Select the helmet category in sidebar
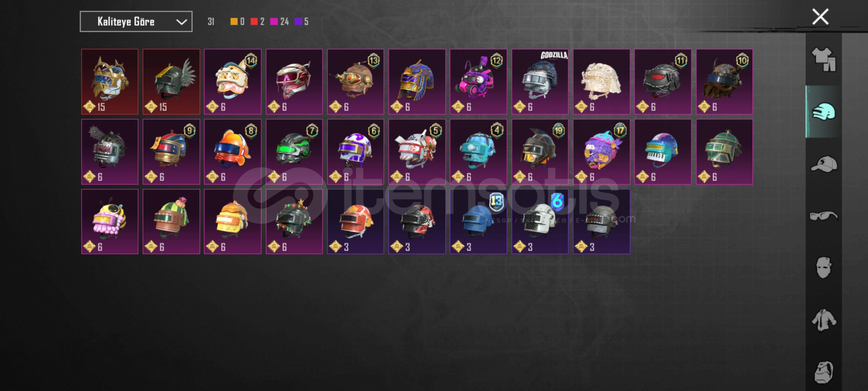This screenshot has width=868, height=391. pos(824,112)
